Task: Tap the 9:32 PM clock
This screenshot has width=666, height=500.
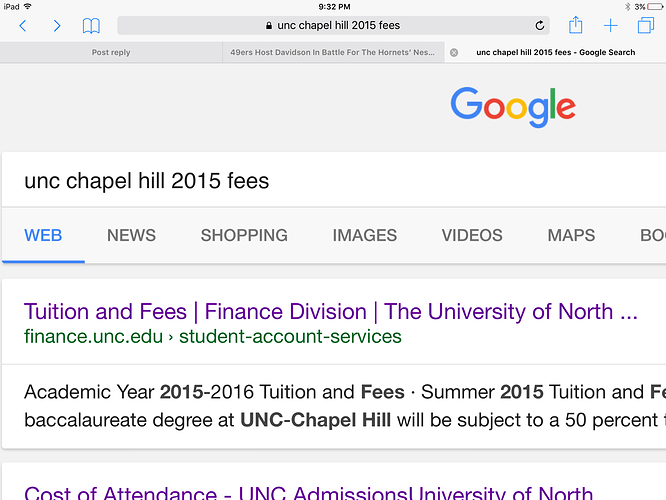Action: (x=334, y=6)
